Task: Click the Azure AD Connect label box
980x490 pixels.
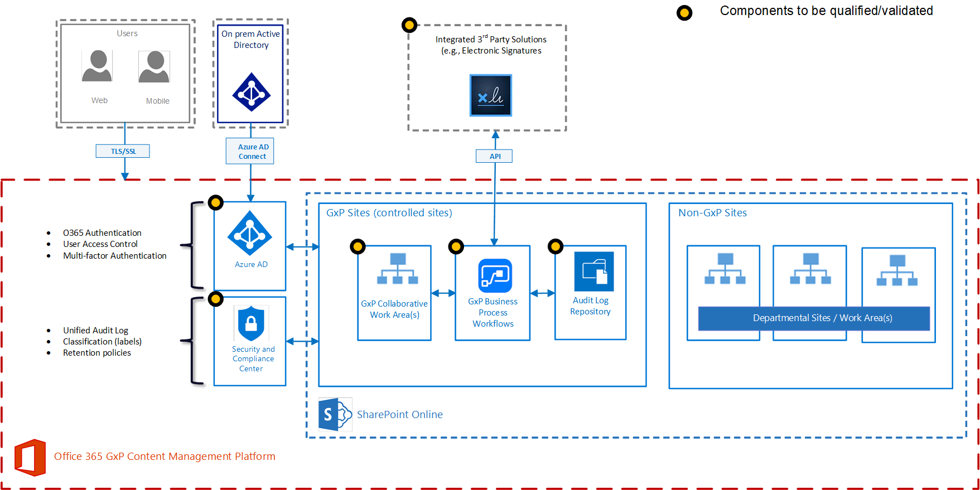Action: (250, 151)
